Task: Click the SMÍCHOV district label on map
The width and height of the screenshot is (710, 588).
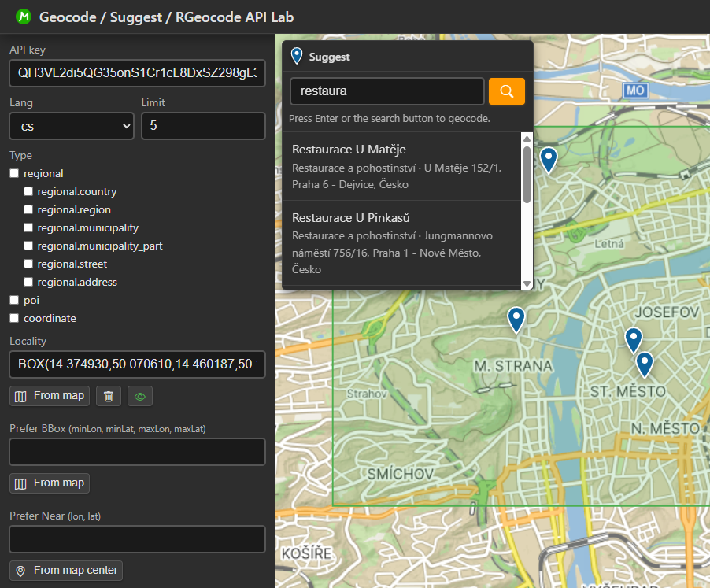Action: pyautogui.click(x=401, y=474)
